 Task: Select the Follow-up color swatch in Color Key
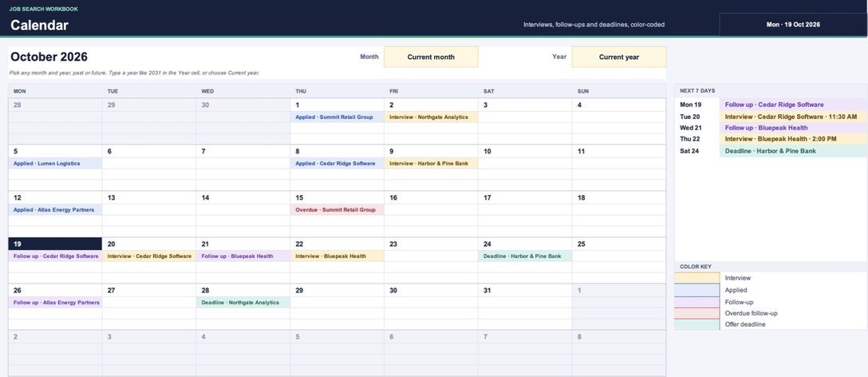(x=697, y=302)
